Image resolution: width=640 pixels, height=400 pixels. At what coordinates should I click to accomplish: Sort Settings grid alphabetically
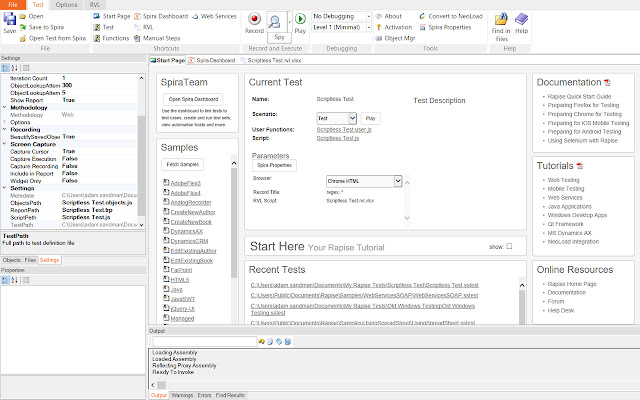[14, 68]
